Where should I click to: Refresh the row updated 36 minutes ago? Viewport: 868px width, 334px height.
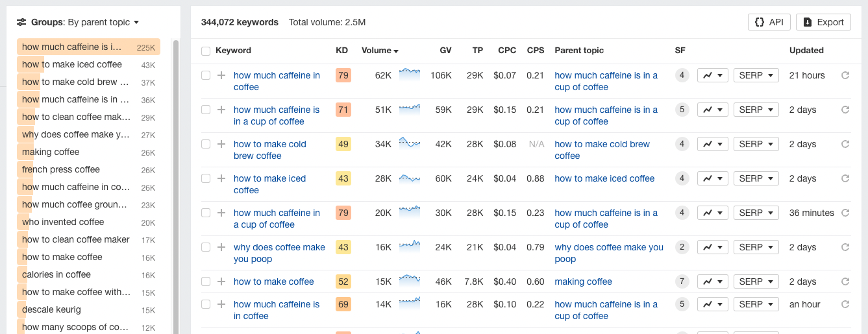point(845,213)
